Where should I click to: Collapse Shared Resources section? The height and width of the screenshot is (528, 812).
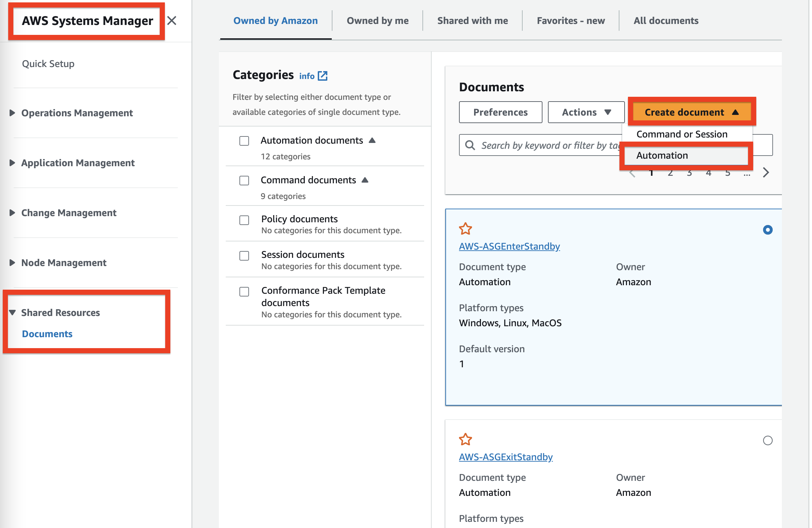[12, 313]
